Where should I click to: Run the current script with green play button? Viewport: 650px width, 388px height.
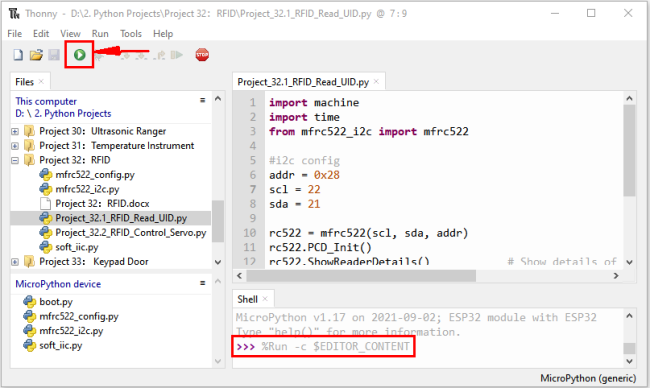pos(80,55)
